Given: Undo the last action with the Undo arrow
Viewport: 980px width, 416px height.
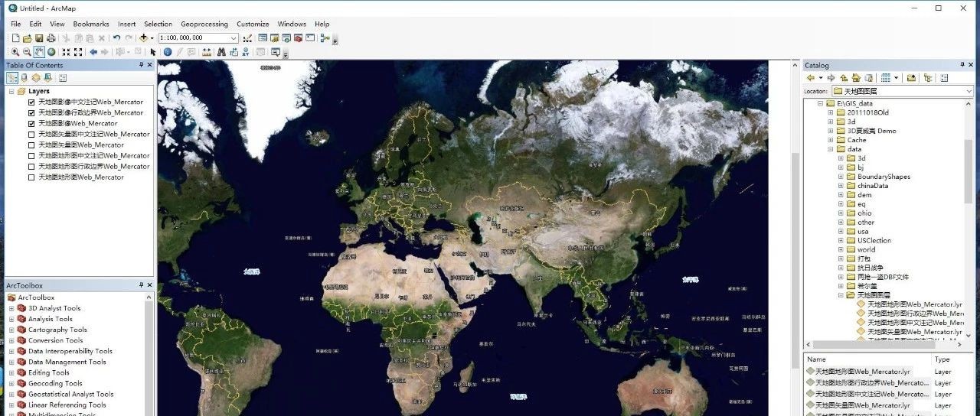Looking at the screenshot, I should (116, 38).
